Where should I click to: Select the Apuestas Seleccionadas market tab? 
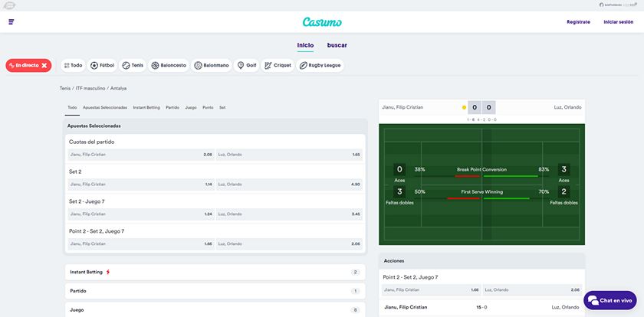(105, 107)
